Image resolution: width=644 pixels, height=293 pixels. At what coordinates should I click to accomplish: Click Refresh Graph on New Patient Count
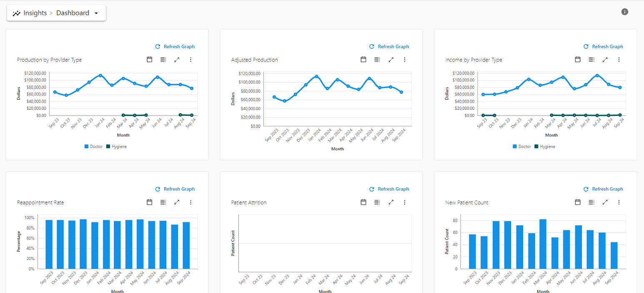tap(608, 189)
